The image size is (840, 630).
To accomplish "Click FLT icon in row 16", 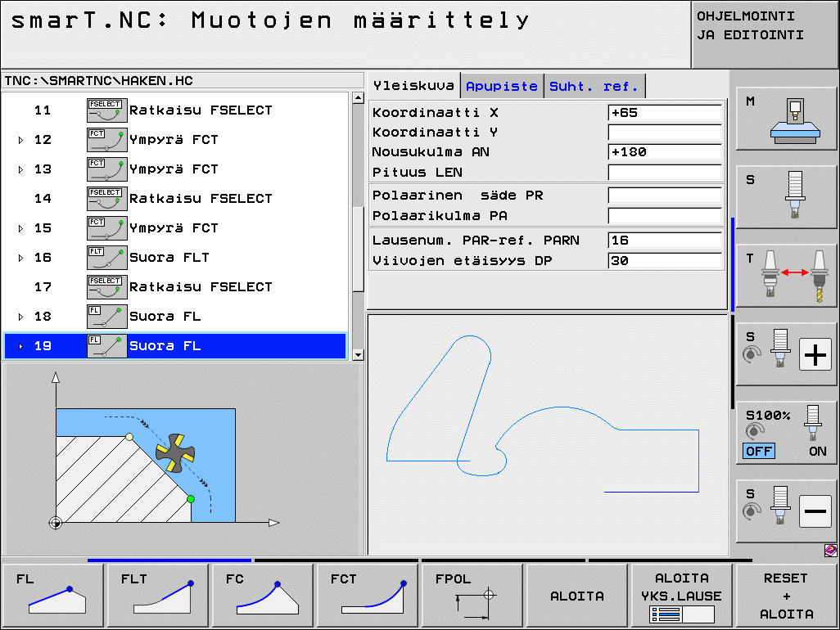I will (107, 258).
